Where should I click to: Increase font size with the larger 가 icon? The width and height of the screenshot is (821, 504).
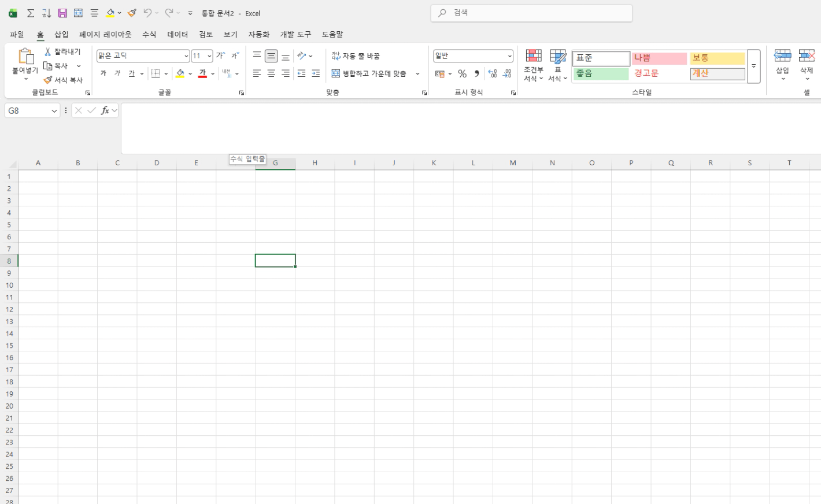point(220,55)
